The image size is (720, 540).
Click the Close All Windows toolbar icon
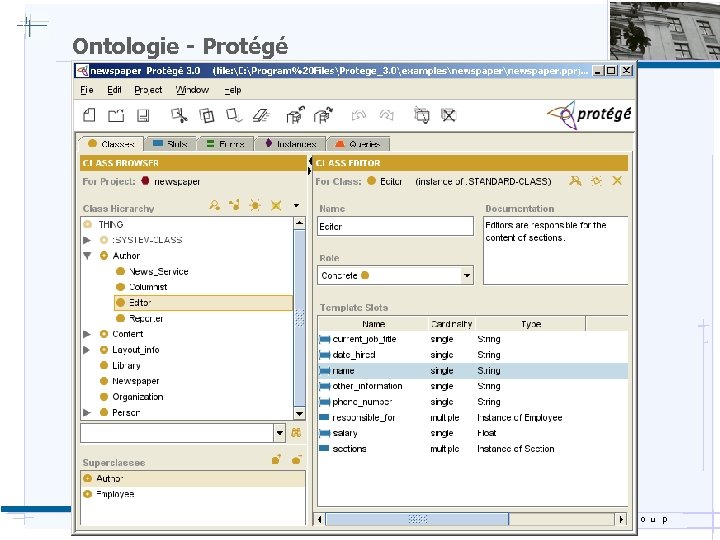[448, 115]
